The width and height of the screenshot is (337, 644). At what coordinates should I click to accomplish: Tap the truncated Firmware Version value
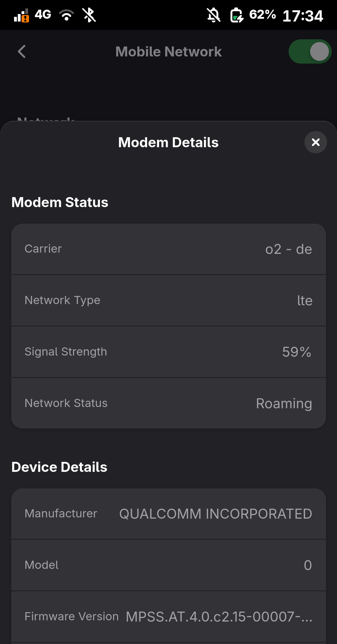point(219,617)
